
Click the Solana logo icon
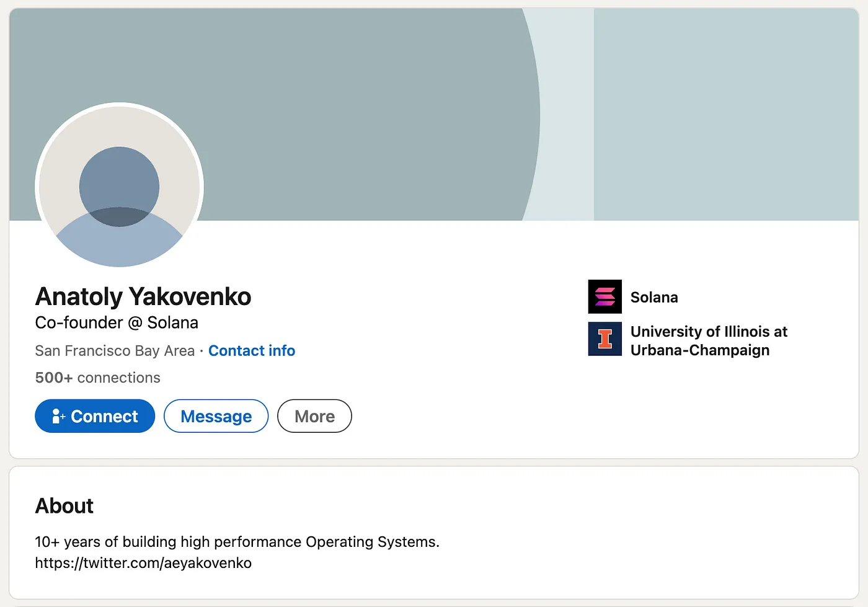pos(604,297)
